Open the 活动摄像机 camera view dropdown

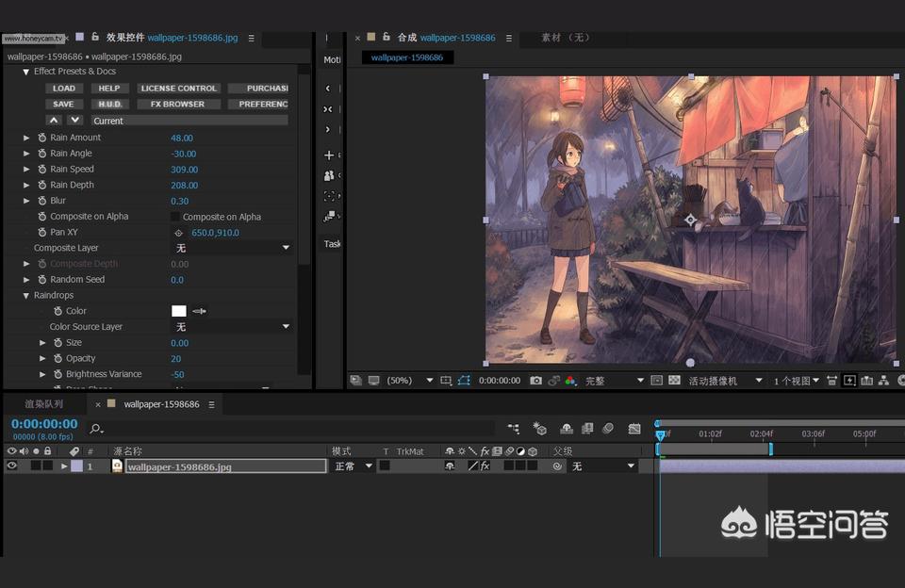(726, 381)
